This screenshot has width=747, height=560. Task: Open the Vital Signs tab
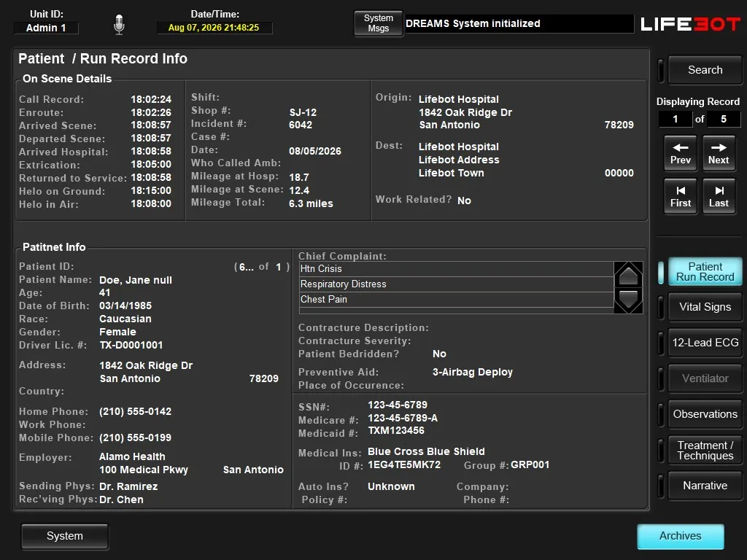(x=705, y=307)
